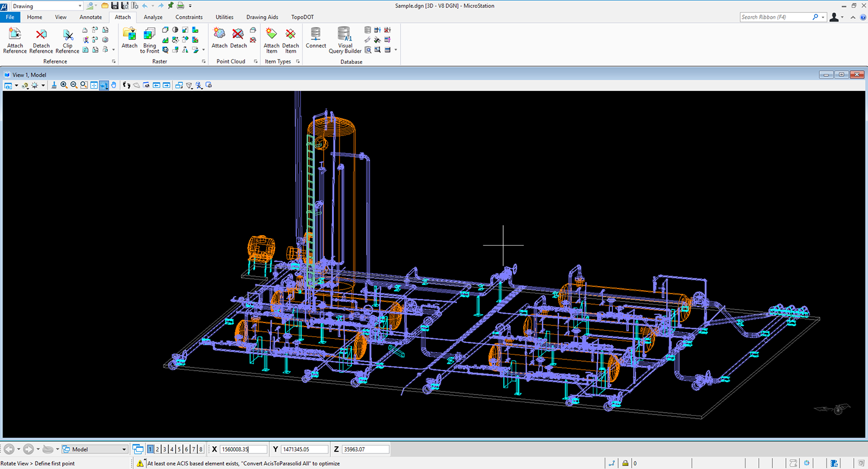Toggle view 2 button in view groups

point(158,449)
